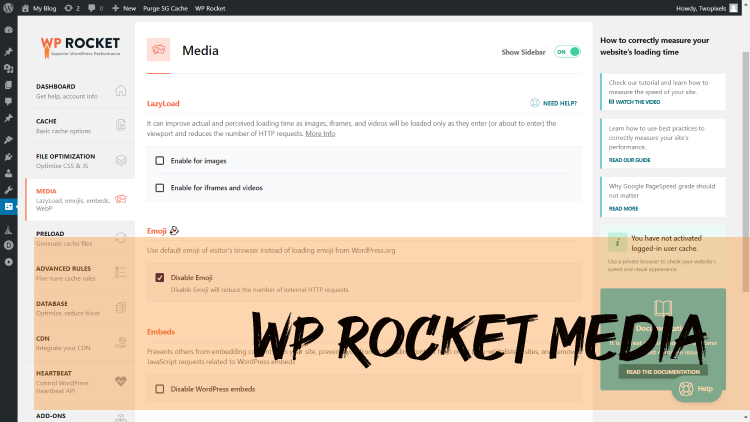View the pending updates counter
This screenshot has width=750, height=422.
point(72,8)
